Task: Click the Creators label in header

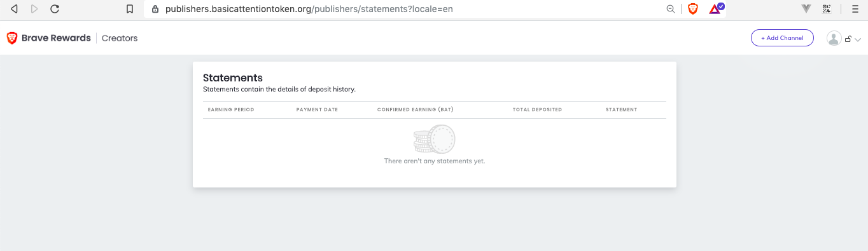Action: (x=120, y=38)
